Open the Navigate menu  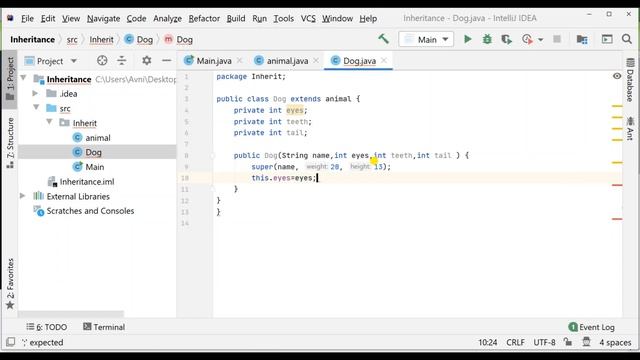click(x=103, y=18)
